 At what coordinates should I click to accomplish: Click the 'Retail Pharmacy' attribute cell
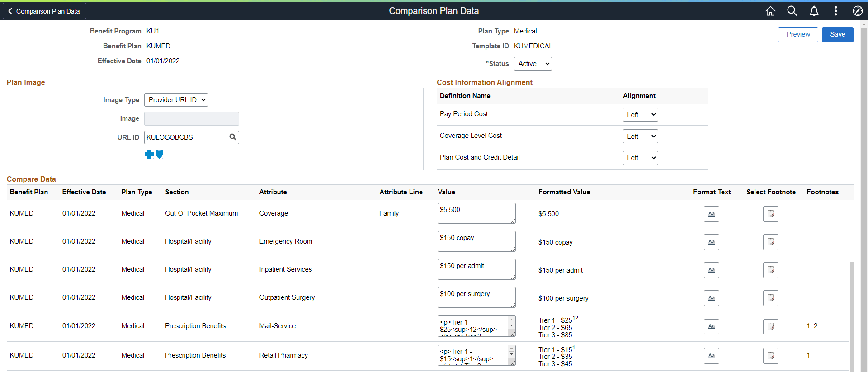click(283, 355)
